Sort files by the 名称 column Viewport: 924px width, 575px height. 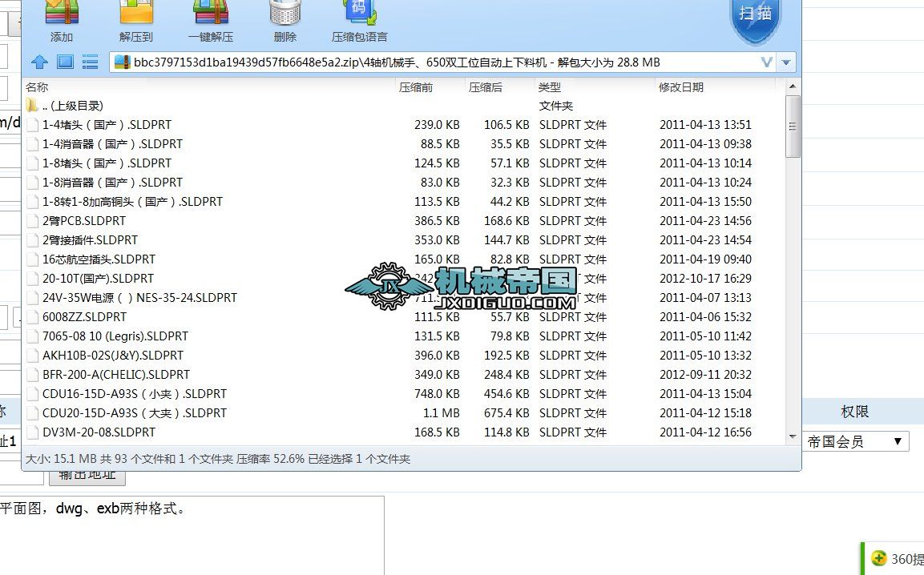click(x=37, y=87)
